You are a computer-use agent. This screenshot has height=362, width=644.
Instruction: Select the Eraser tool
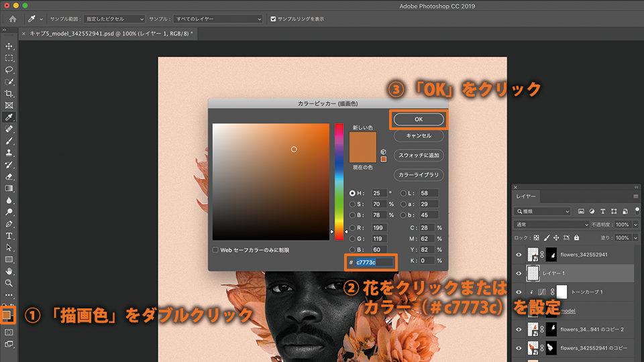point(9,177)
